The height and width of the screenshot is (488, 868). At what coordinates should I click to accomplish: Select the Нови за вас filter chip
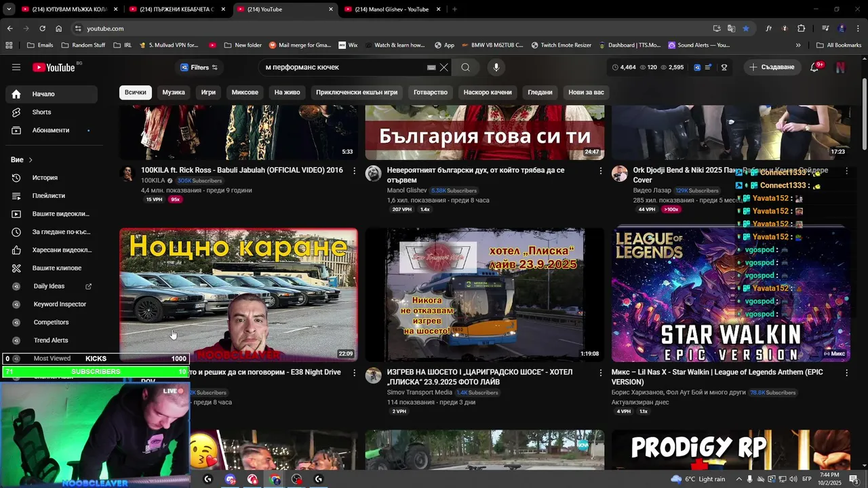[586, 92]
